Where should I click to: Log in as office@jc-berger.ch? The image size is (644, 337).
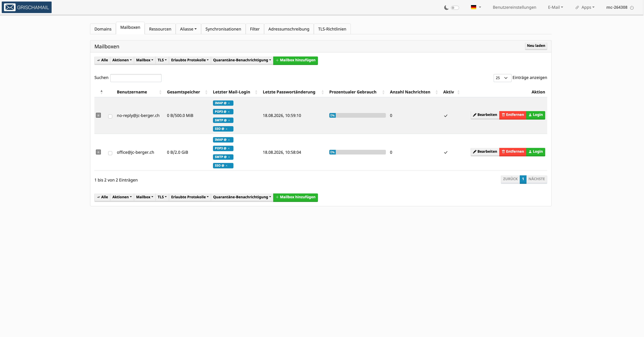tap(536, 152)
